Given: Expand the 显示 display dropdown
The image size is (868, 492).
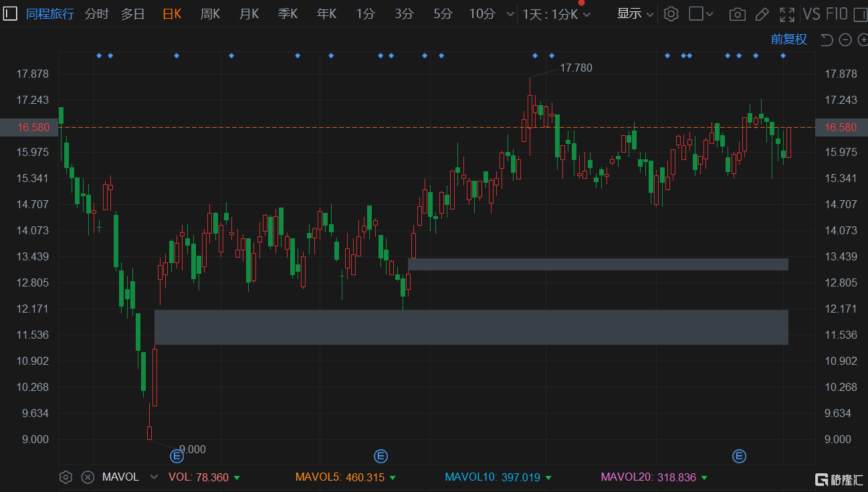Looking at the screenshot, I should click(635, 14).
